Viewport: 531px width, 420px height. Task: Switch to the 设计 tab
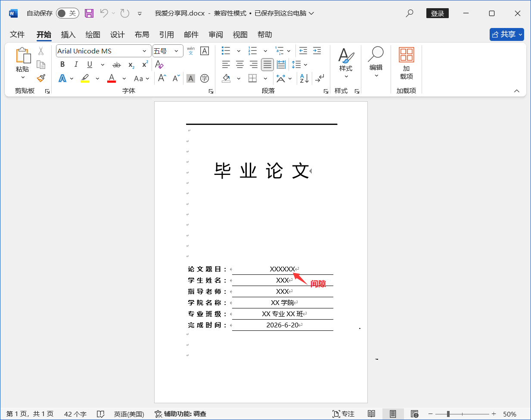pos(117,34)
